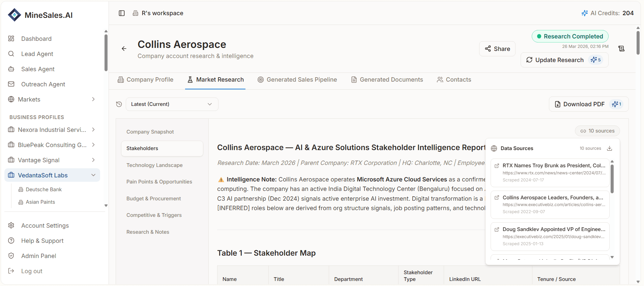This screenshot has height=286, width=644.
Task: Click the Deutsche Bank building icon
Action: click(21, 190)
